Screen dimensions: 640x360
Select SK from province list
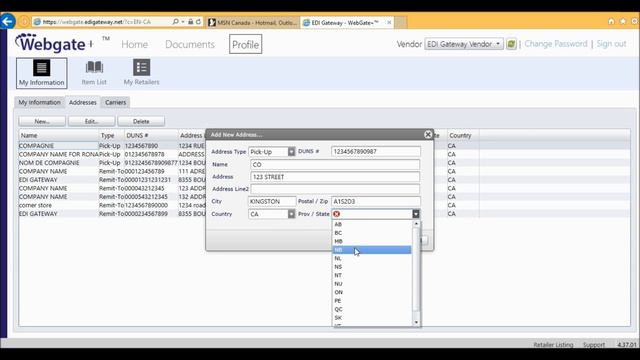click(372, 318)
